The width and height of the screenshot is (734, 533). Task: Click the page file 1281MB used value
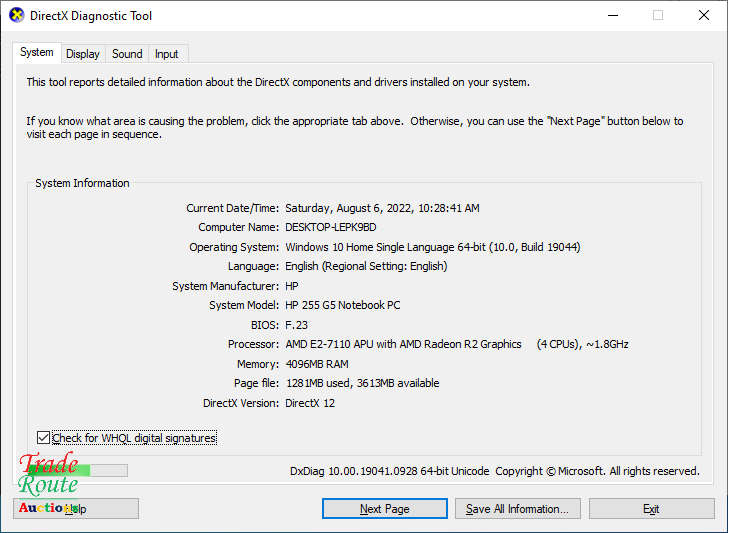click(x=362, y=383)
